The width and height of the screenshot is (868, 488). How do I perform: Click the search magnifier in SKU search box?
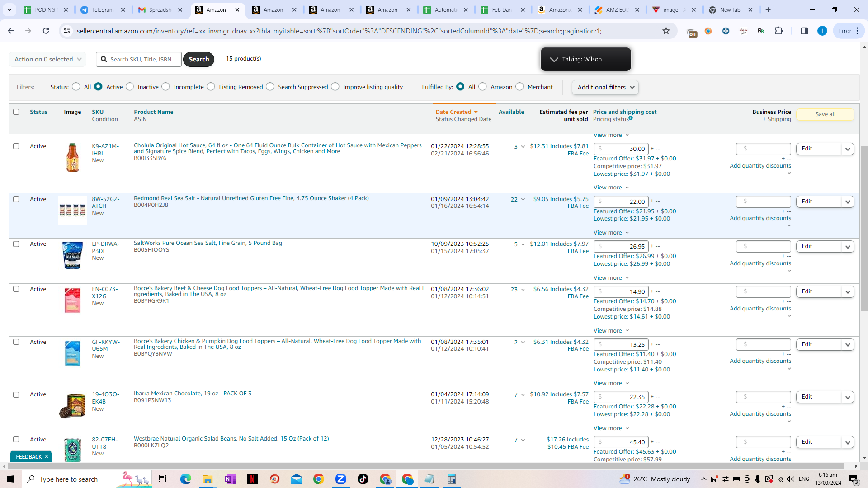[104, 59]
